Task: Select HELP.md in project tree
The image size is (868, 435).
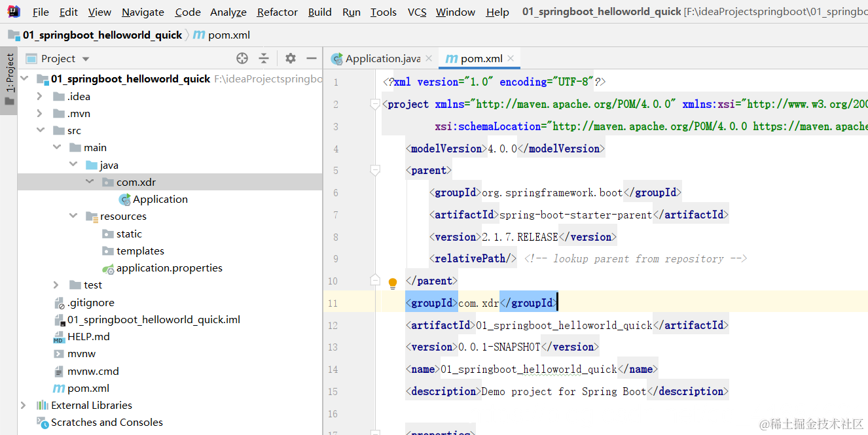Action: [88, 337]
